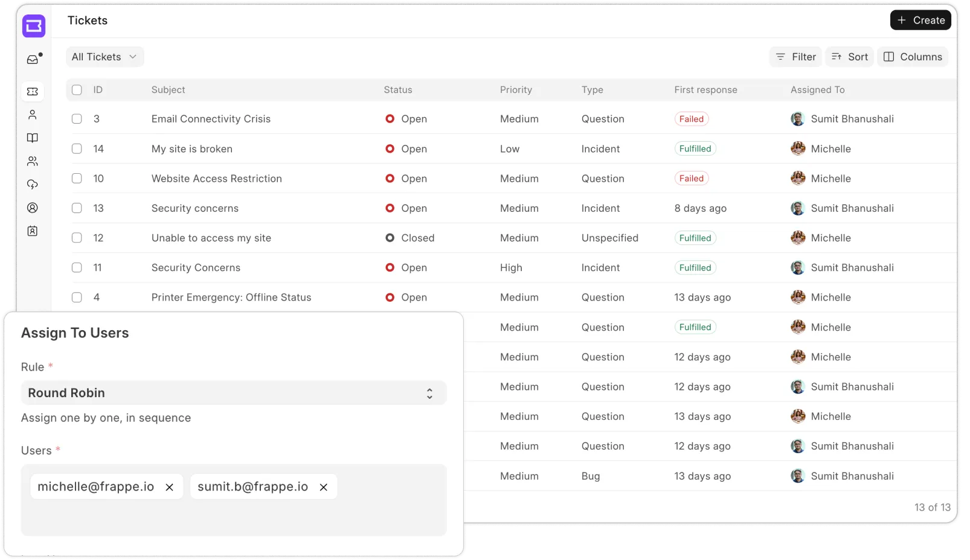Expand the All Tickets view dropdown
This screenshot has height=560, width=970.
[104, 57]
